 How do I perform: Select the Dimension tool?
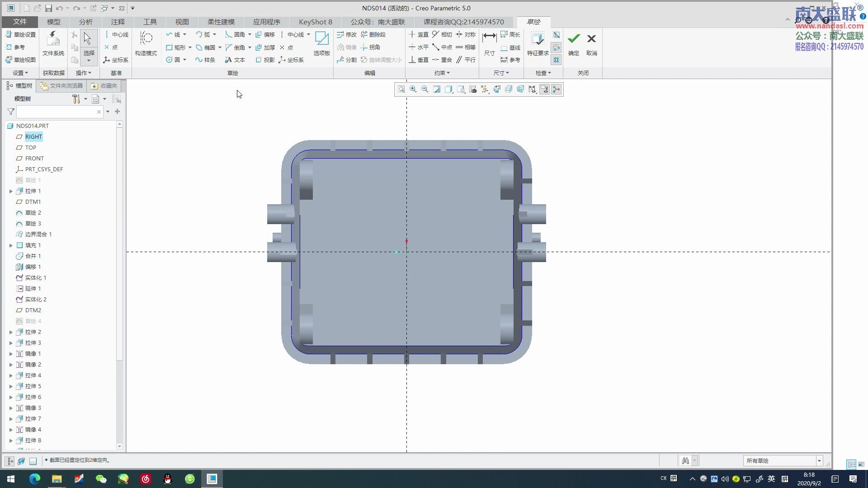489,43
